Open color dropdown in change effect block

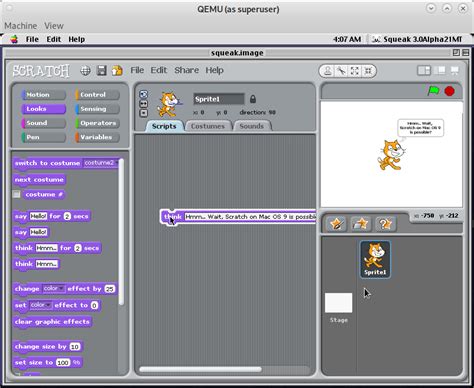point(54,288)
